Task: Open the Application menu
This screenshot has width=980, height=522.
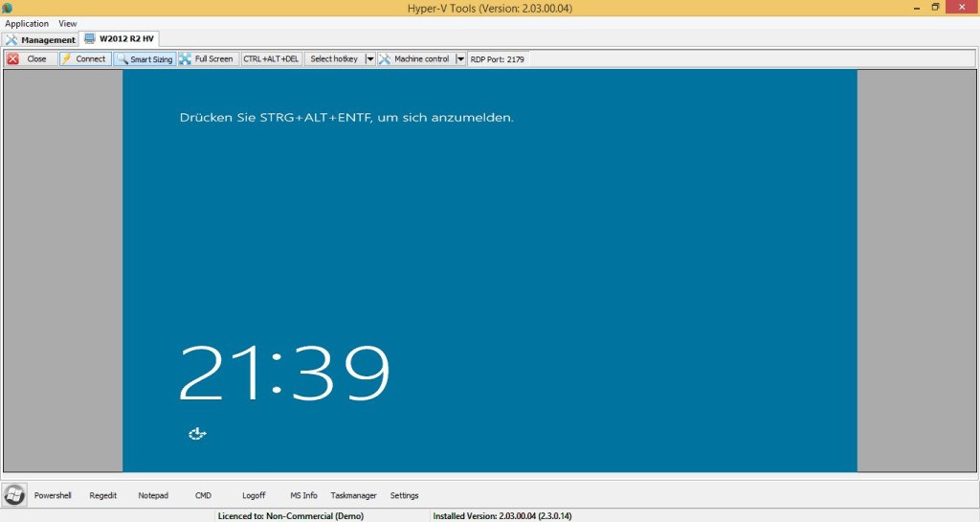Action: coord(27,24)
